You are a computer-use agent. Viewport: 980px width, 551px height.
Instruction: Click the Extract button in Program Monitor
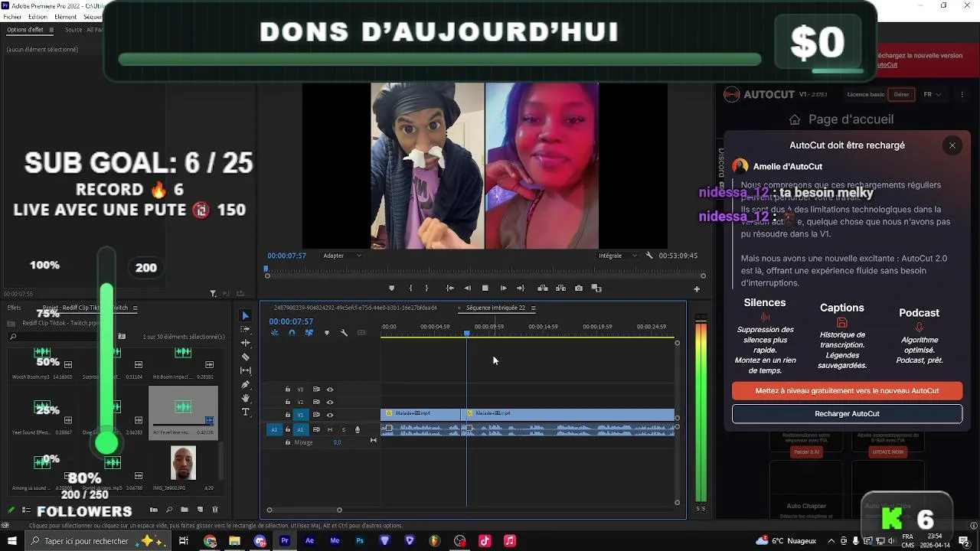(x=560, y=289)
